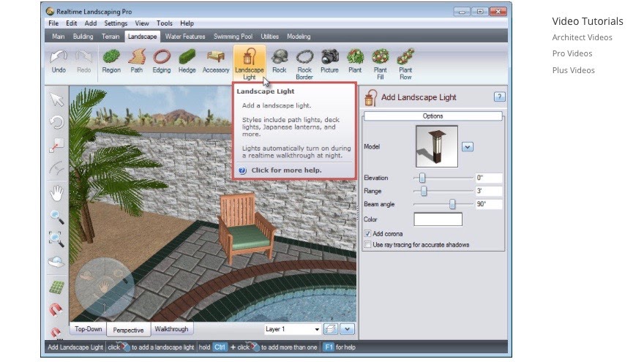Click the Redo toolbar icon
The image size is (644, 362).
coord(83,61)
